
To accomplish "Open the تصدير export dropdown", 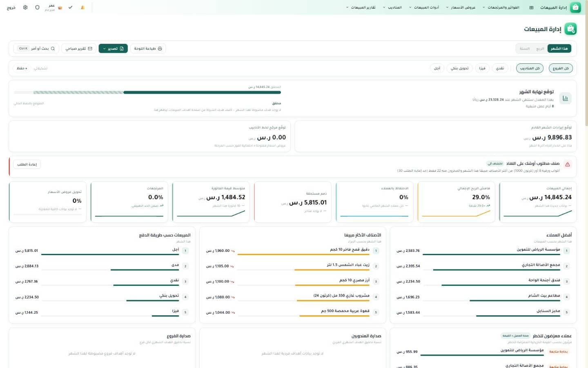I will (113, 49).
